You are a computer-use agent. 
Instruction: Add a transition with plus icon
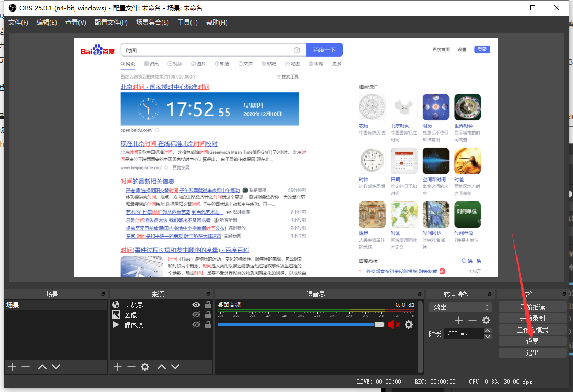458,320
